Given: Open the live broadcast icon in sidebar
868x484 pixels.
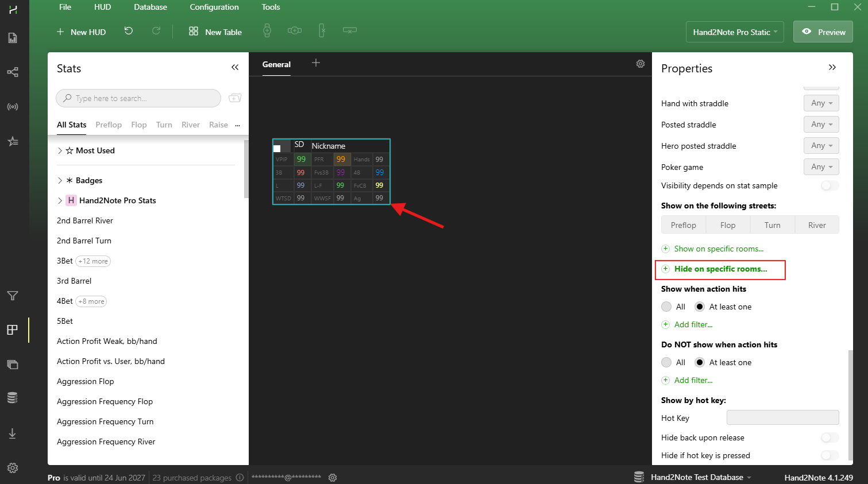Looking at the screenshot, I should coord(13,107).
